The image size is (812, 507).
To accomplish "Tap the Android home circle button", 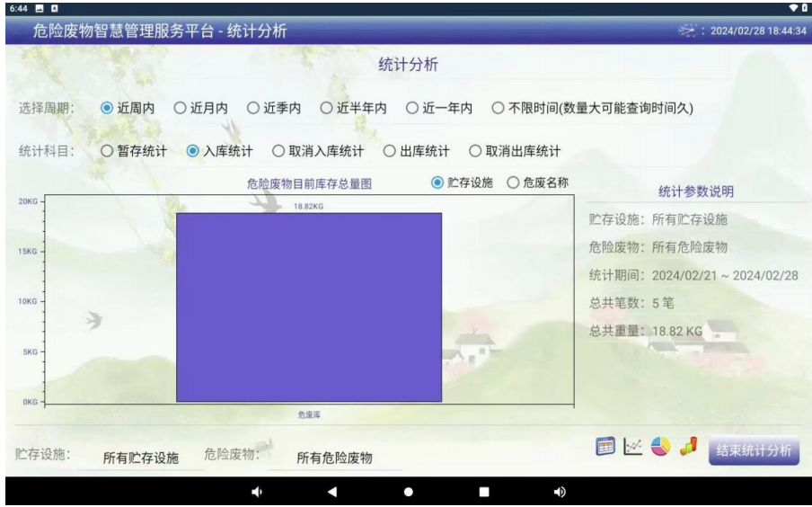I will pyautogui.click(x=407, y=492).
